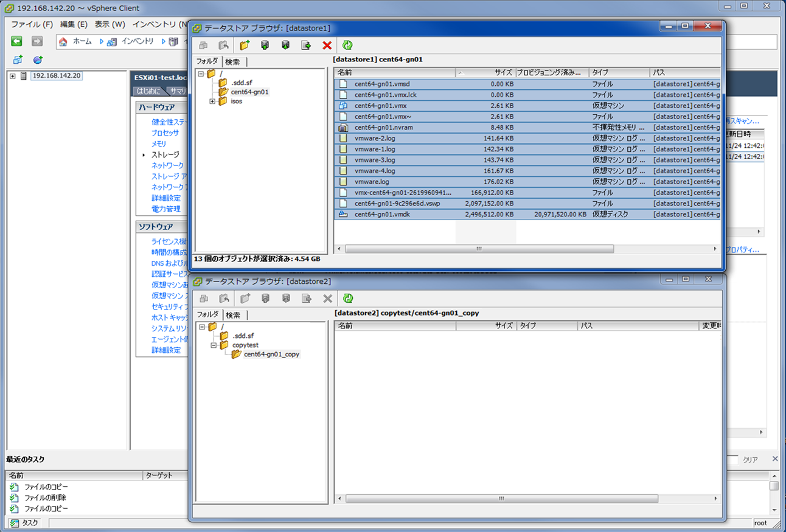Click cent64-gn01.nvram file icon
This screenshot has width=786, height=532.
point(343,128)
